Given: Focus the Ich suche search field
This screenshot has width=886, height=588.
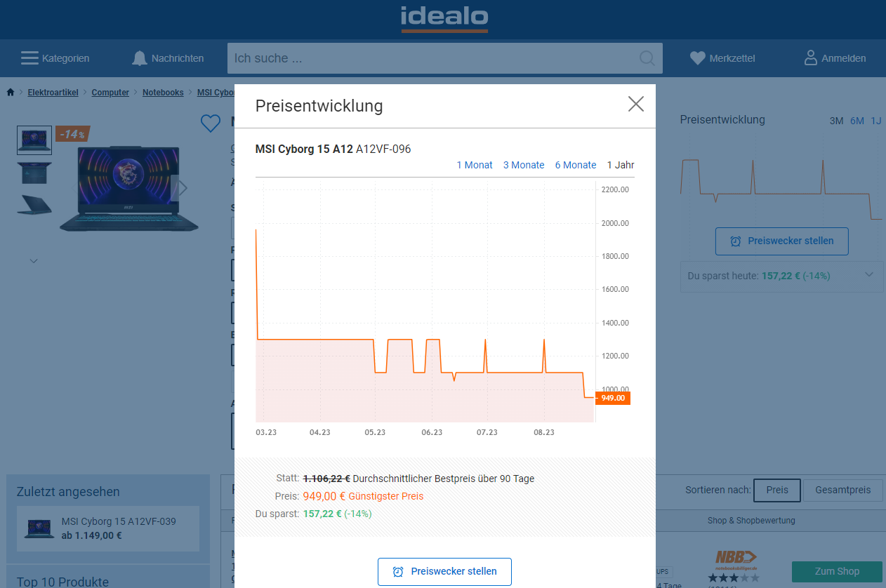Looking at the screenshot, I should point(432,58).
